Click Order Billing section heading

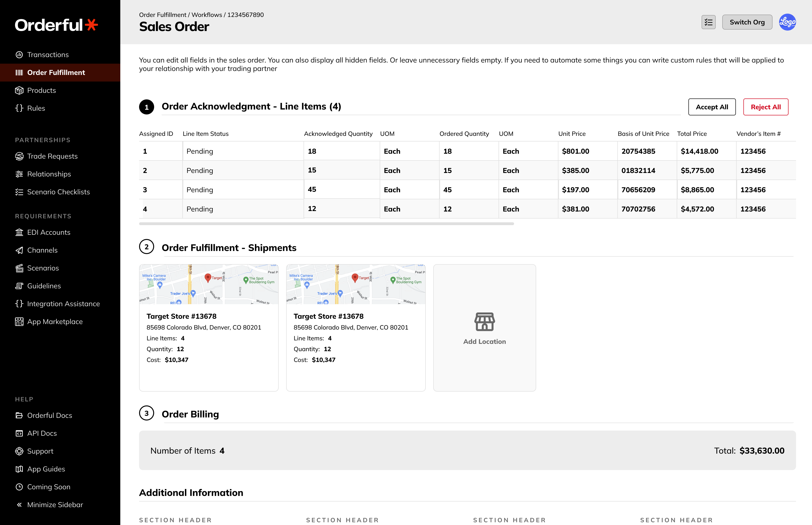190,414
